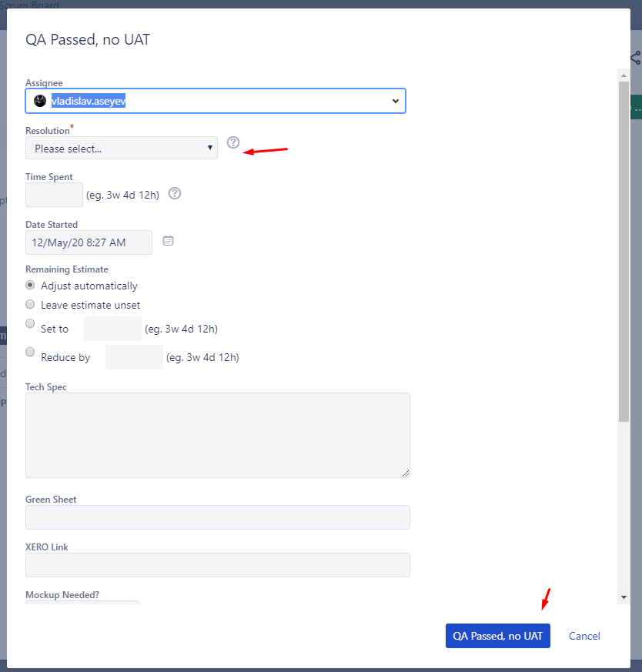Screen dimensions: 642x672
Task: Click inside the Tech Spec text area
Action: [x=218, y=435]
